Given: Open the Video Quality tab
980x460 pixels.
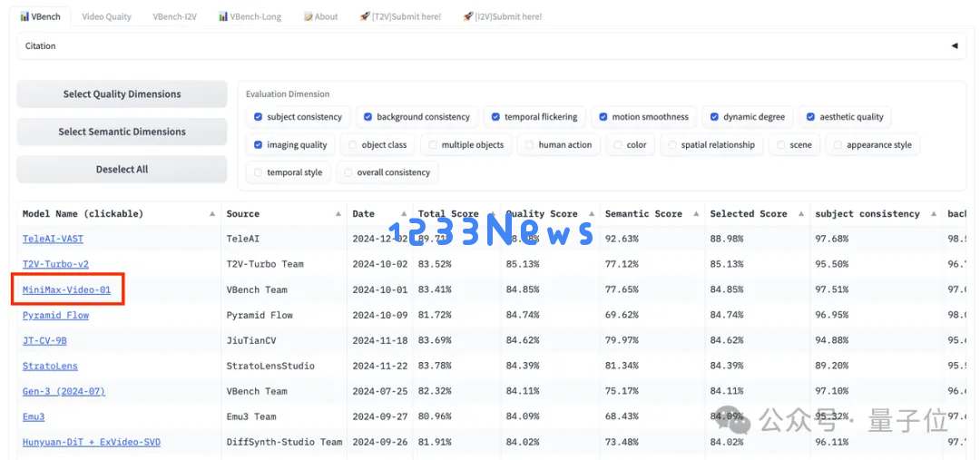Looking at the screenshot, I should [106, 17].
